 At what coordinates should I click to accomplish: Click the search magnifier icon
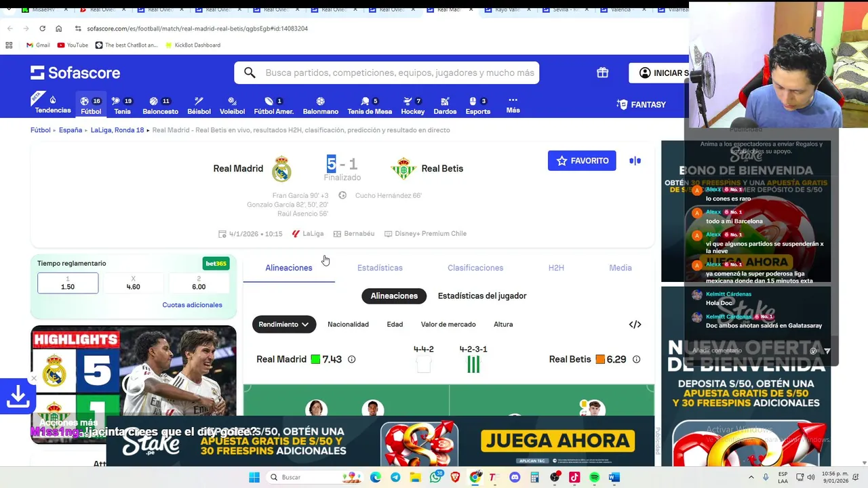coord(250,73)
